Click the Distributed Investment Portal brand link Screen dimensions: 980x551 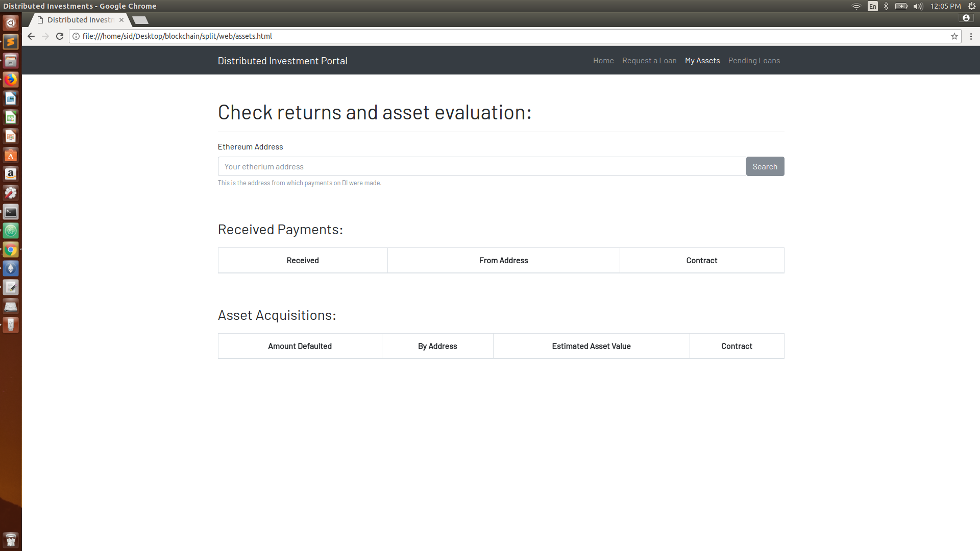pyautogui.click(x=282, y=61)
